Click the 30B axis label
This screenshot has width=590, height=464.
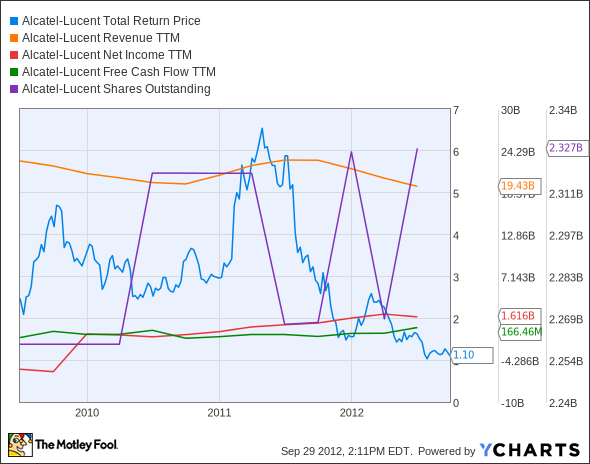tap(510, 110)
